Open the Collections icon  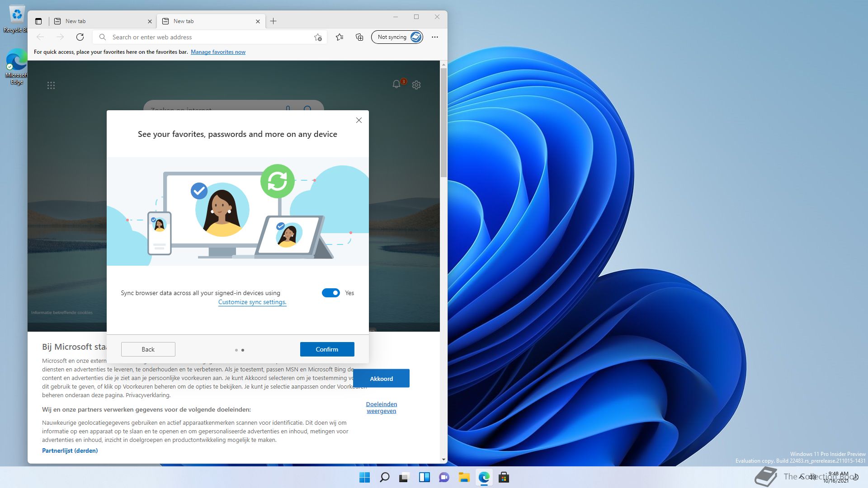(359, 37)
